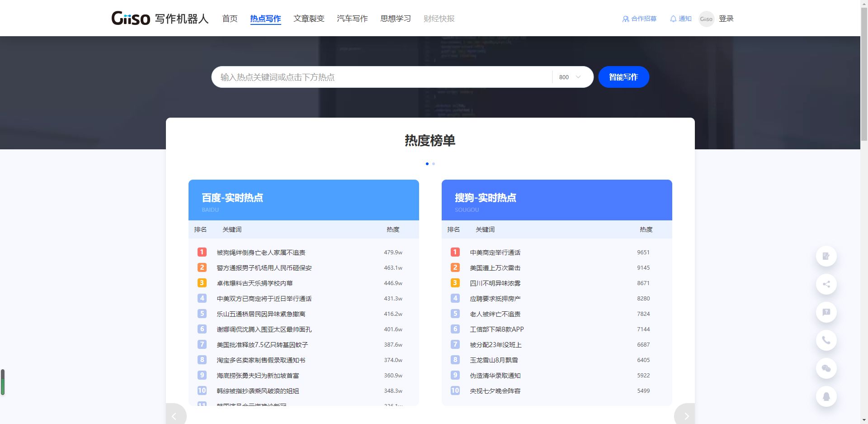
Task: Go to next hot list slide
Action: [685, 415]
